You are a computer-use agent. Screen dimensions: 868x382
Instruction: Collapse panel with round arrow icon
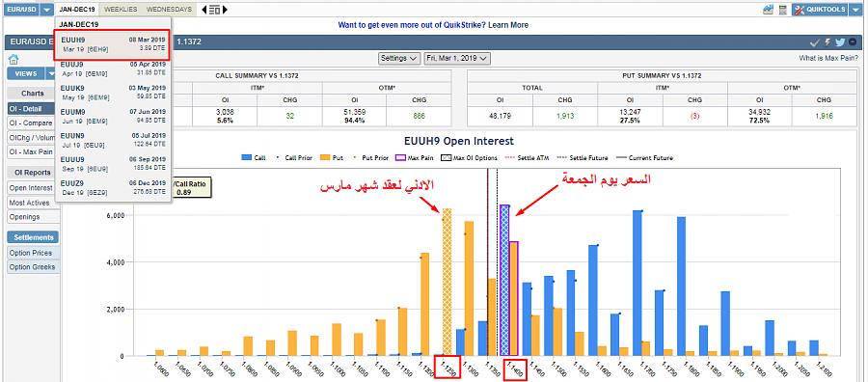coord(854,42)
